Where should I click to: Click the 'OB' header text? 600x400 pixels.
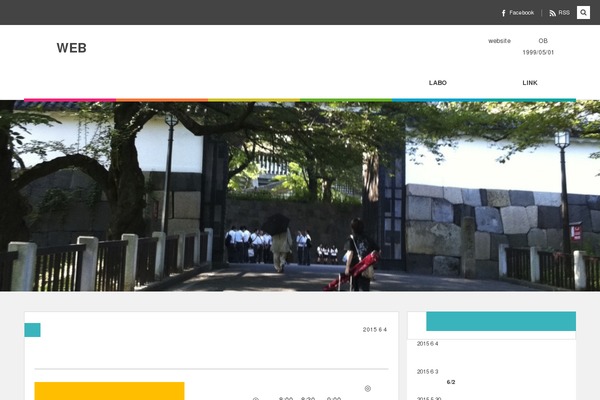click(x=543, y=41)
